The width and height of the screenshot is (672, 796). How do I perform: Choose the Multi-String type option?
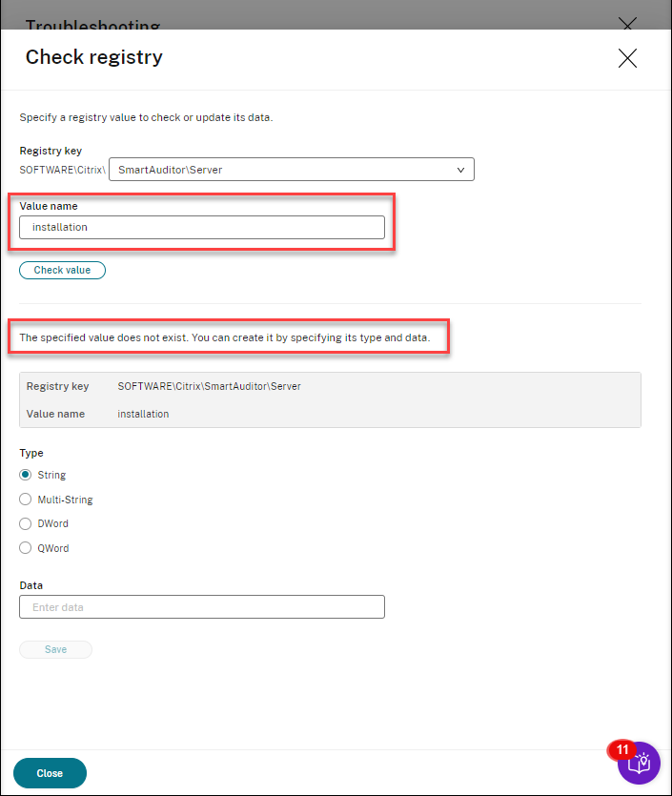coord(26,500)
